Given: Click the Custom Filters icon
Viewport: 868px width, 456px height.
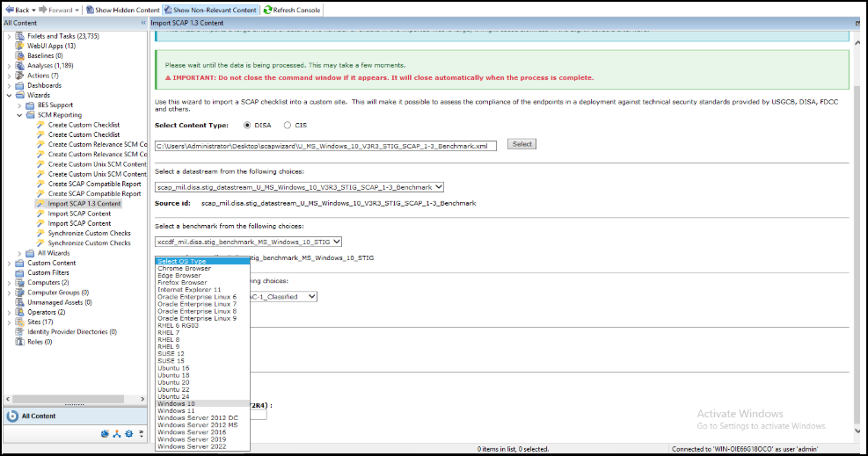Looking at the screenshot, I should (20, 273).
